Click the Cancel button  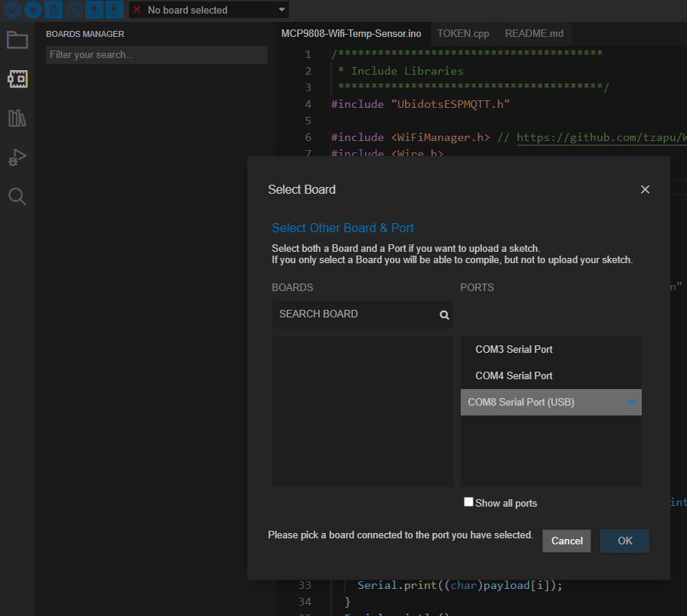[566, 541]
